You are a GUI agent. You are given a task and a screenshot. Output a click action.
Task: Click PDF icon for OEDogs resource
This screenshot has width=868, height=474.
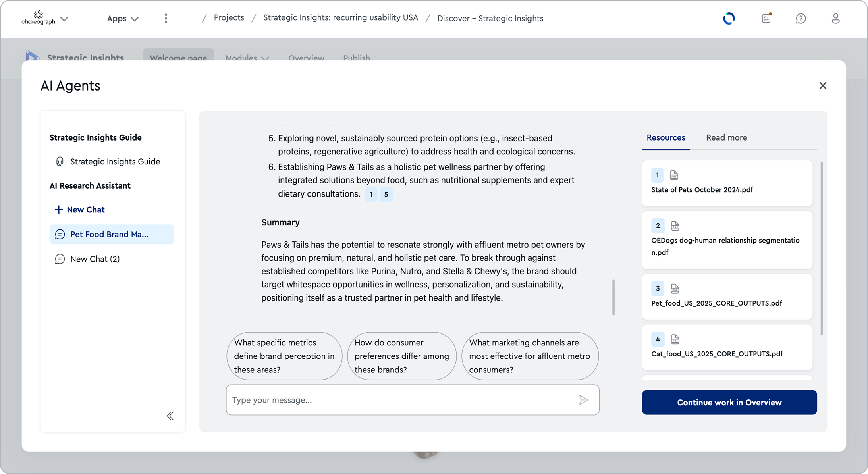(x=675, y=226)
